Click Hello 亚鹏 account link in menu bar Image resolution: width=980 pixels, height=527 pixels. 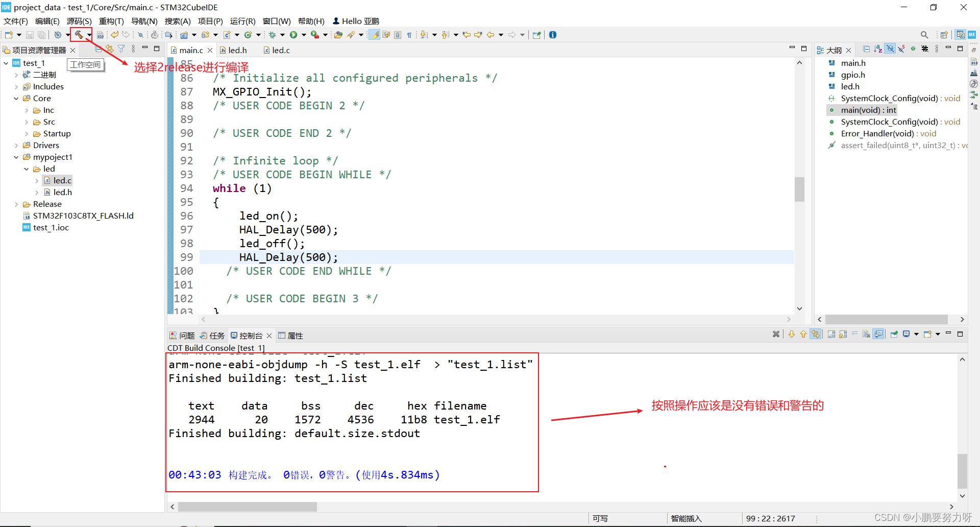[x=356, y=21]
